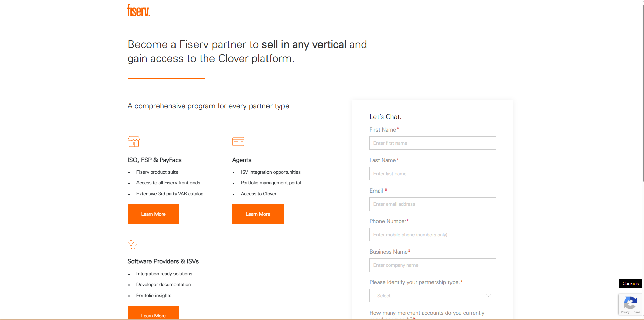This screenshot has height=320, width=644.
Task: Click the reCAPTCHA Privacy link
Action: [625, 312]
